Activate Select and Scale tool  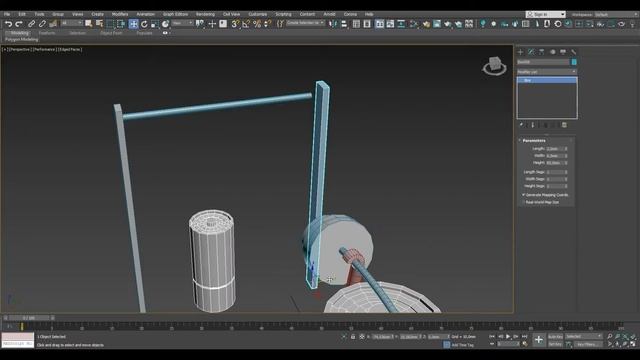pyautogui.click(x=155, y=24)
